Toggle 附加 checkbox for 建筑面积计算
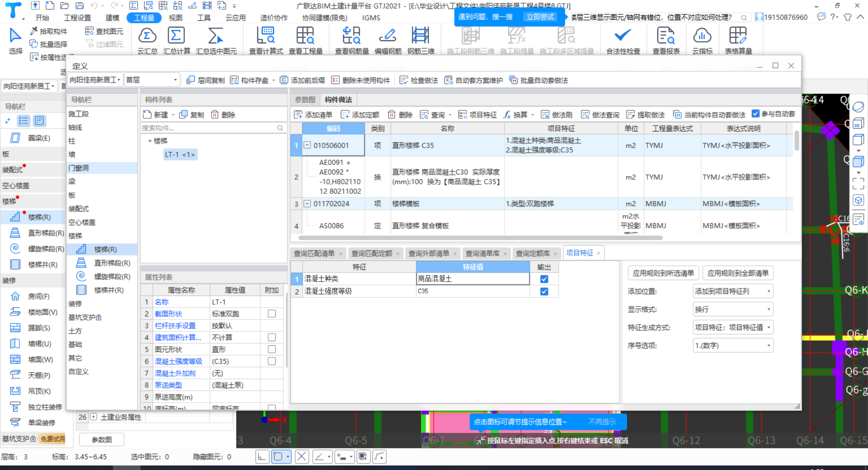Viewport: 868px width, 470px height. point(272,337)
